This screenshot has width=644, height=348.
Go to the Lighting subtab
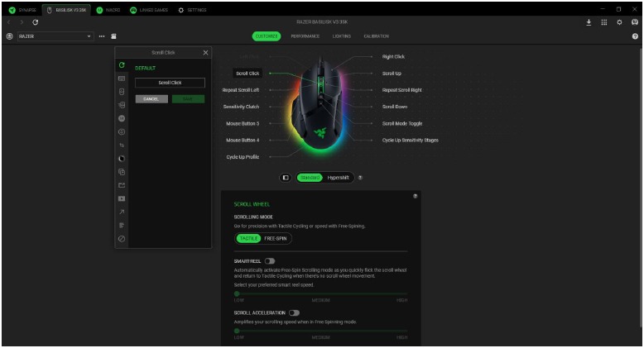[342, 36]
